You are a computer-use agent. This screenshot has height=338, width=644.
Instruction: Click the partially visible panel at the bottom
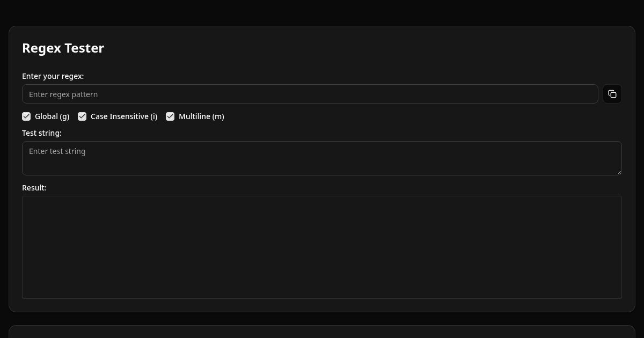321,332
